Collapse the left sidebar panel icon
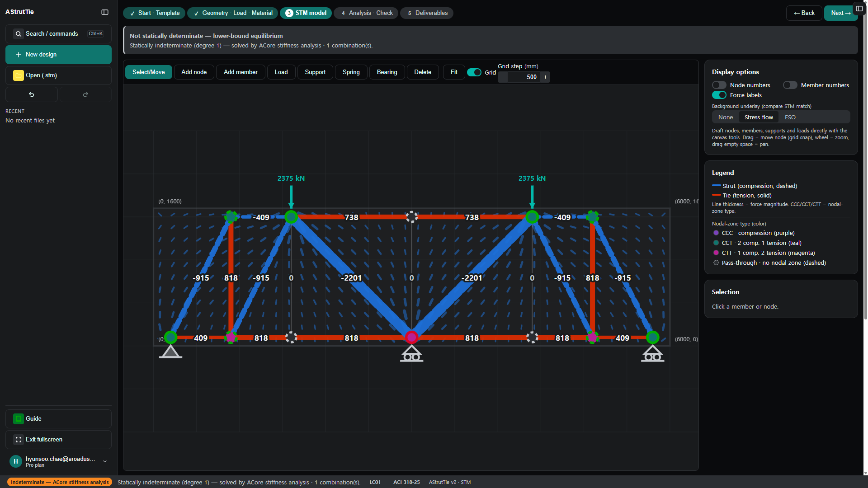The height and width of the screenshot is (488, 868). point(105,12)
